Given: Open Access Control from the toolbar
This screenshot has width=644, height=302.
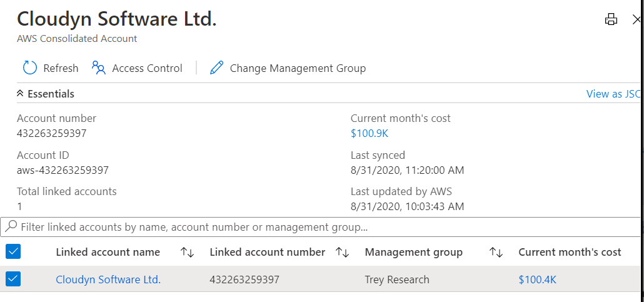Looking at the screenshot, I should pyautogui.click(x=147, y=68).
